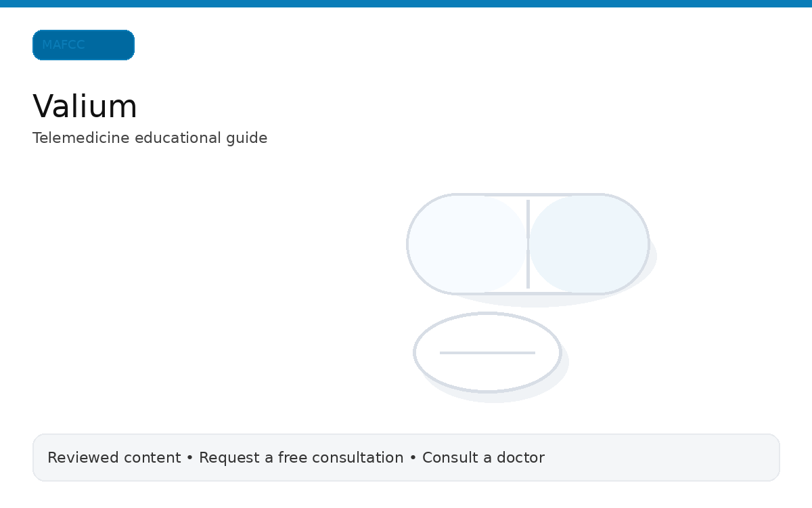Click the divider line on the capsule
Screen dimensions: 812x508
point(528,244)
